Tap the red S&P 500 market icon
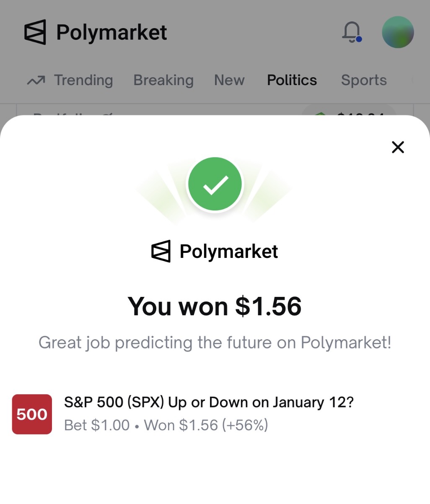Image resolution: width=430 pixels, height=504 pixels. (x=32, y=414)
